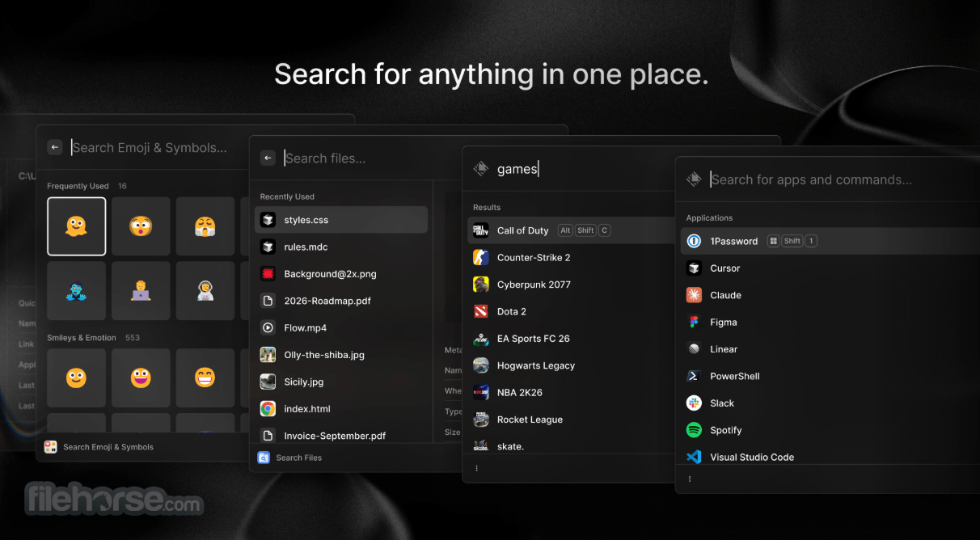Click the Spotify app icon
This screenshot has width=980, height=540.
[x=694, y=430]
